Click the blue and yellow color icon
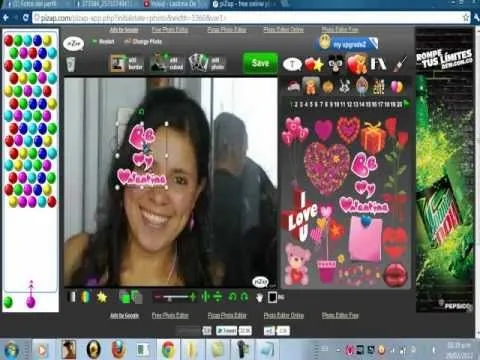 coord(86,297)
